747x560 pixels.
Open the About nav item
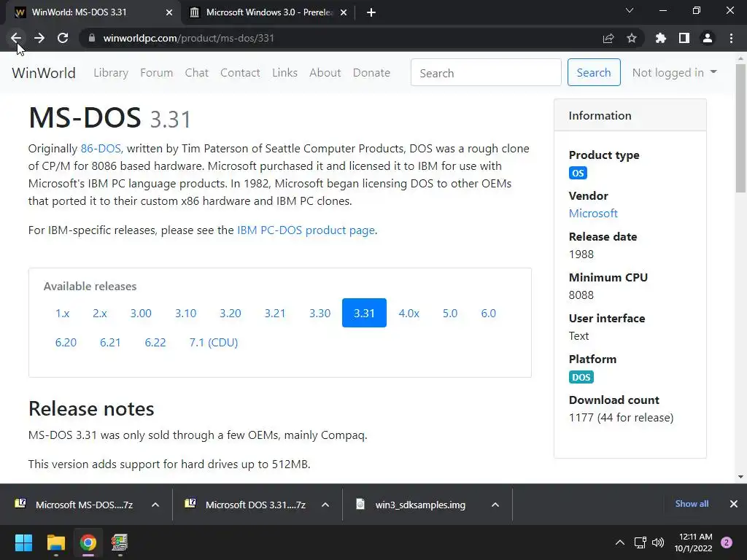325,73
